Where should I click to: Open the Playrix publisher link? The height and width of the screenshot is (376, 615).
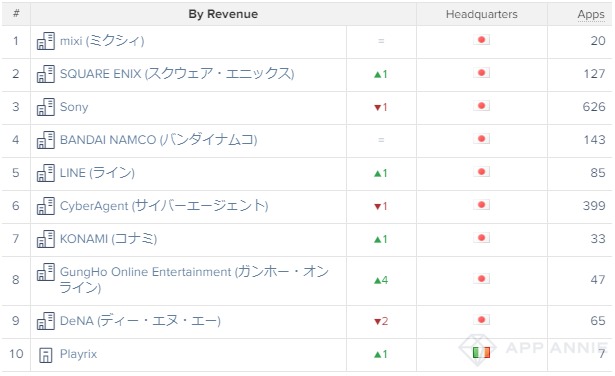click(x=78, y=354)
